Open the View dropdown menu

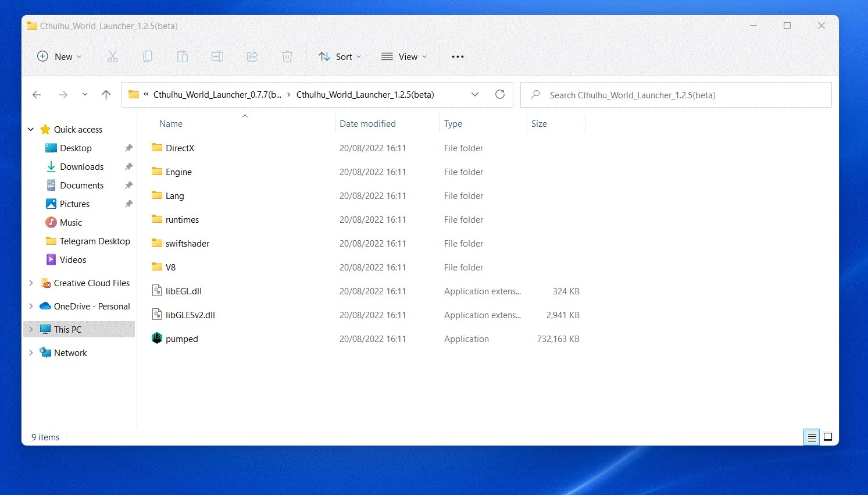click(404, 56)
